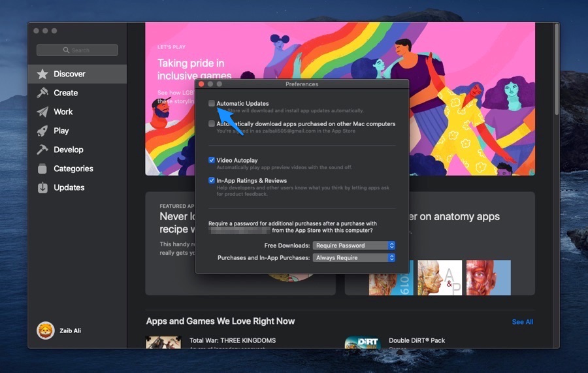The width and height of the screenshot is (588, 373).
Task: Click the Categories box icon
Action: pos(42,169)
